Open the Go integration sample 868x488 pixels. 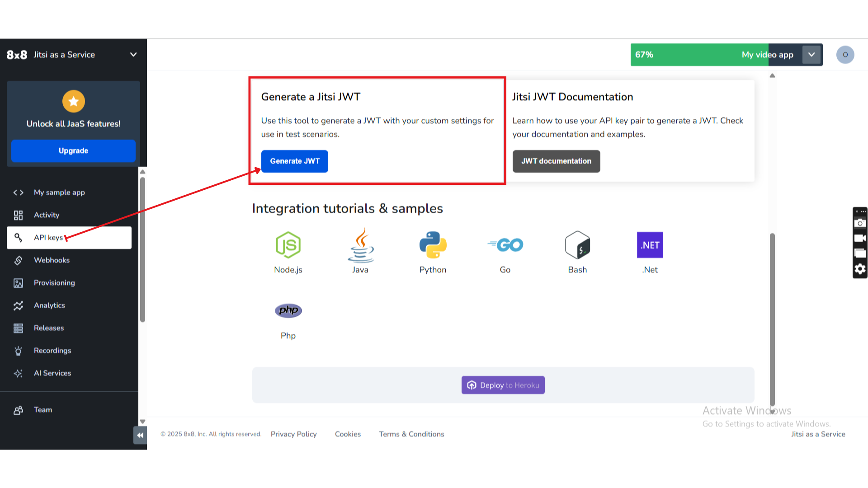tap(505, 245)
